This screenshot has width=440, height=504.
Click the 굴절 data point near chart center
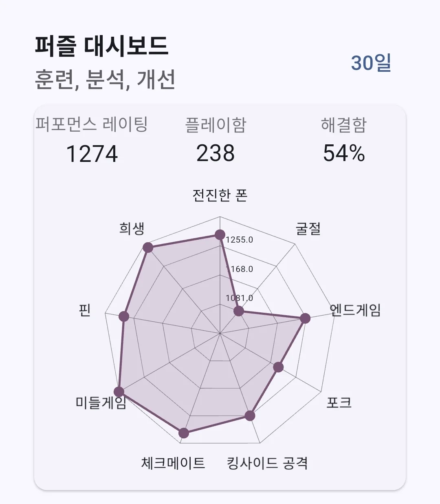point(239,312)
